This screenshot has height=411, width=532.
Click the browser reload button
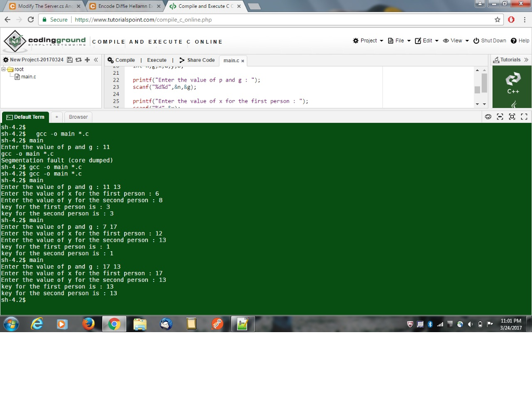coord(31,20)
